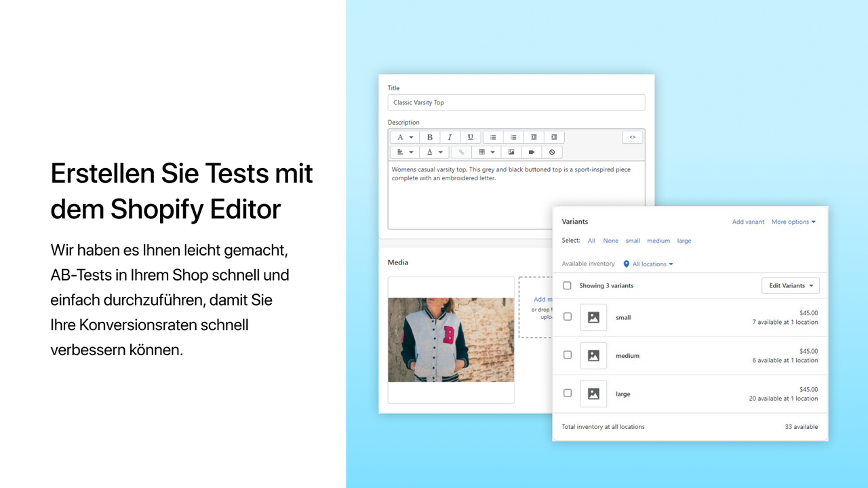Click the large variant image placeholder
868x488 pixels.
593,394
